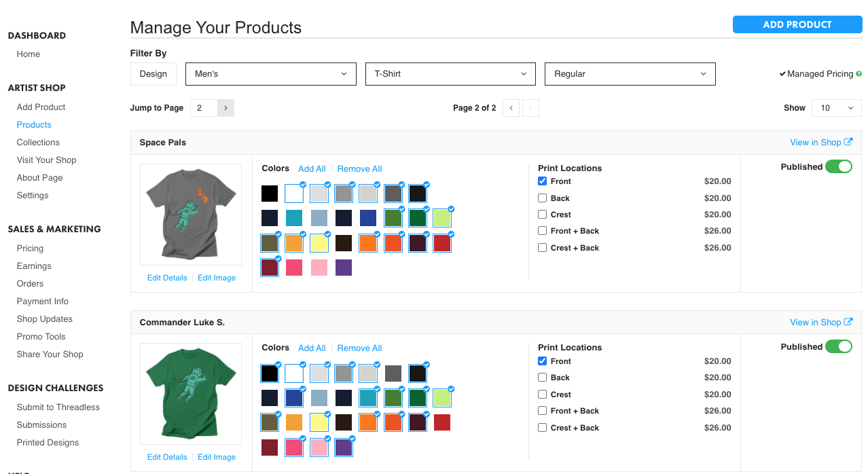Open the Men's filter dropdown
868x474 pixels.
tap(271, 74)
